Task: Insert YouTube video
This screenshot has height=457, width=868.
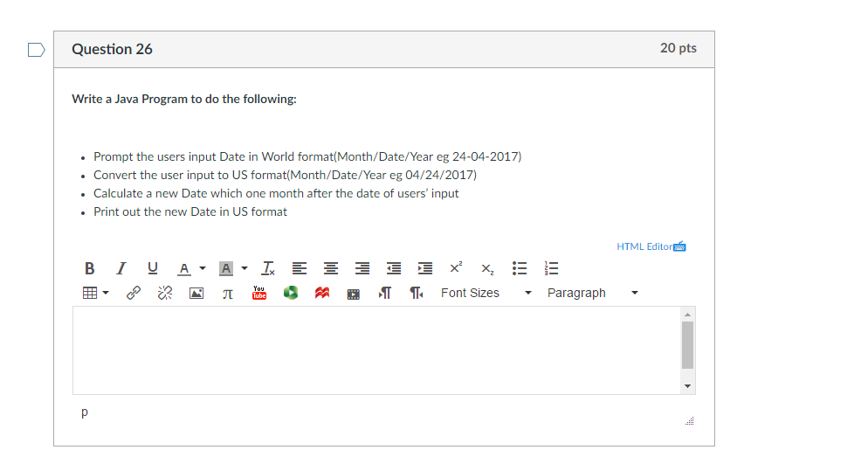Action: coord(259,293)
